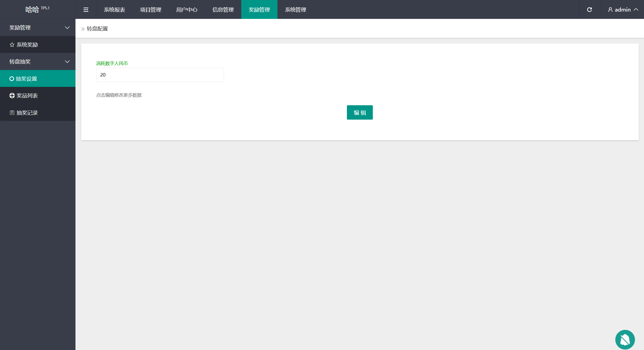The height and width of the screenshot is (350, 644).
Task: Select 信息管理 in top navigation
Action: click(223, 10)
